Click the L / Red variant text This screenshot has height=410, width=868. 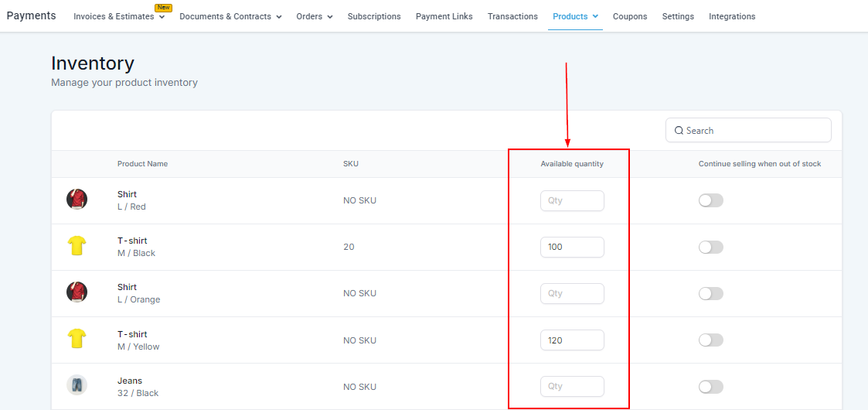(x=131, y=207)
